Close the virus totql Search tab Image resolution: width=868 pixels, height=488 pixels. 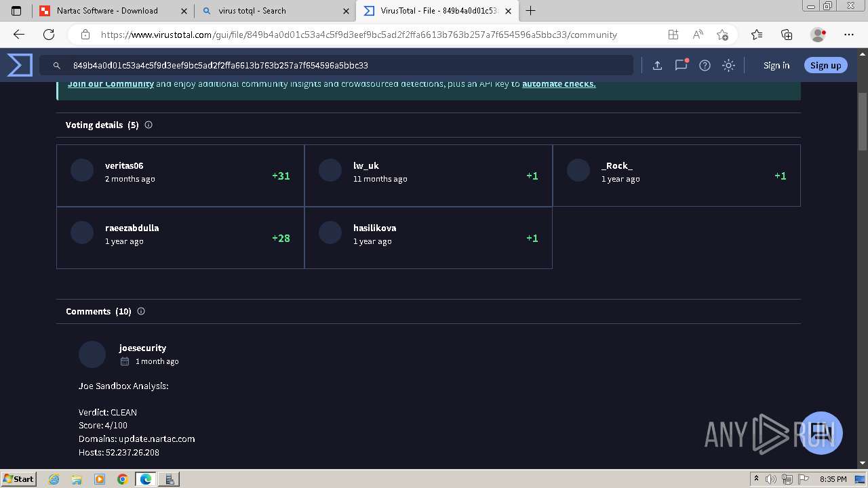click(x=346, y=11)
